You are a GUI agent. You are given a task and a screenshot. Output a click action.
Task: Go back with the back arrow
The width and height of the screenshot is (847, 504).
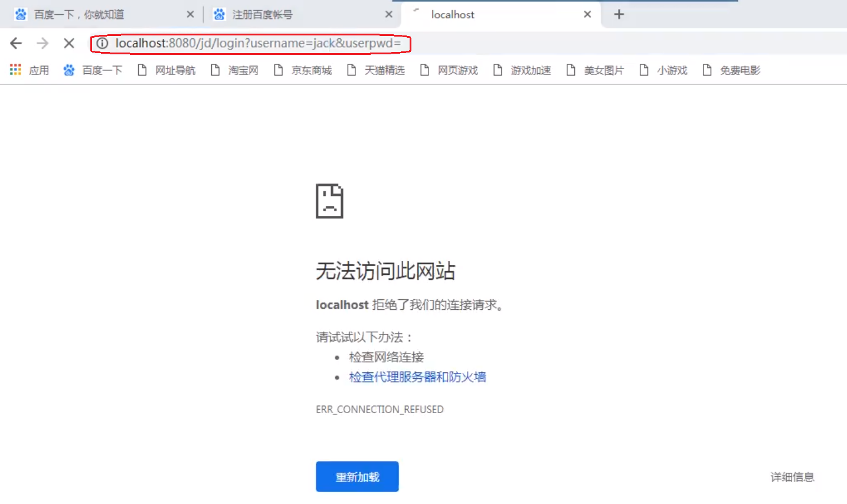point(16,43)
